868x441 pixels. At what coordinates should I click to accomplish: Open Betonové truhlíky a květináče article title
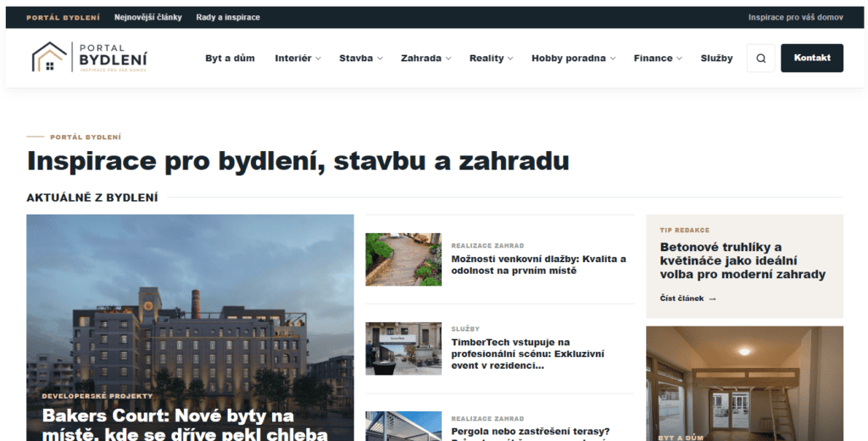[x=743, y=260]
